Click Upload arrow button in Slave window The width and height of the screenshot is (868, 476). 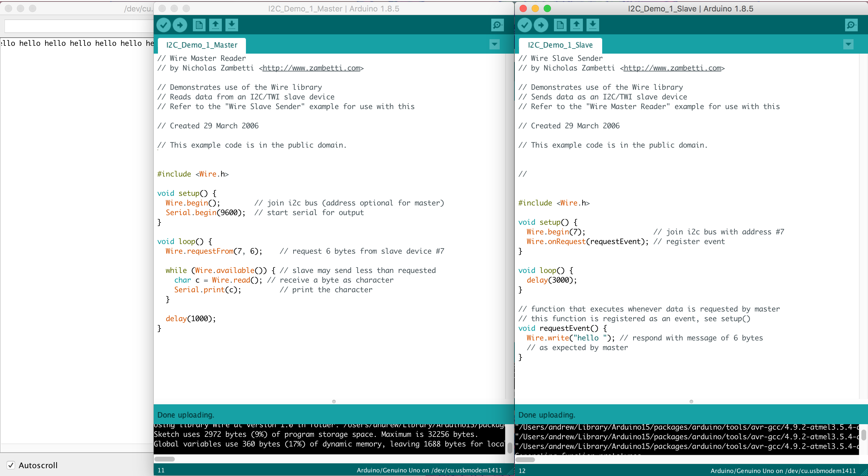click(541, 25)
